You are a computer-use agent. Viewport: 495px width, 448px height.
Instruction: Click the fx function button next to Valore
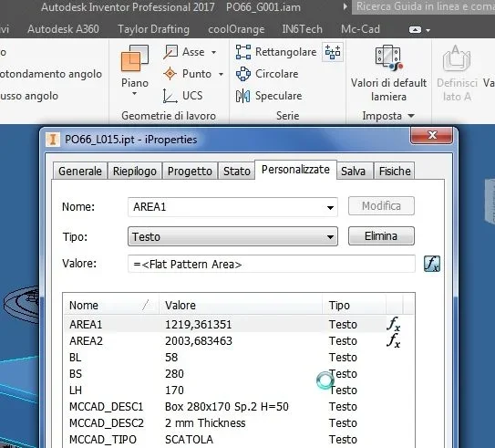tap(432, 264)
